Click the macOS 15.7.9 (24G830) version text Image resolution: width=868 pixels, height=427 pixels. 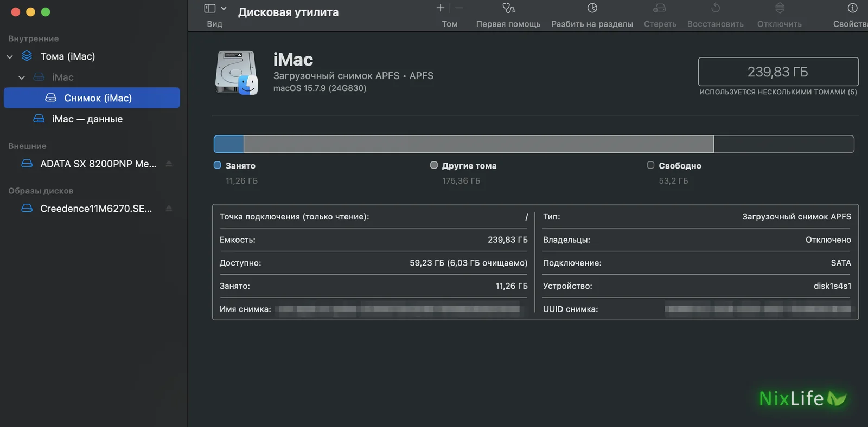(320, 88)
